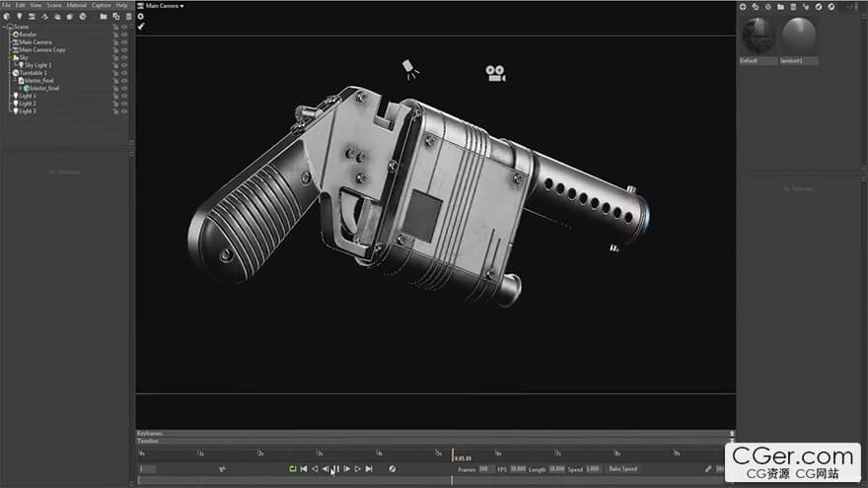Click the Bake Speed button
This screenshot has width=868, height=488.
[623, 468]
